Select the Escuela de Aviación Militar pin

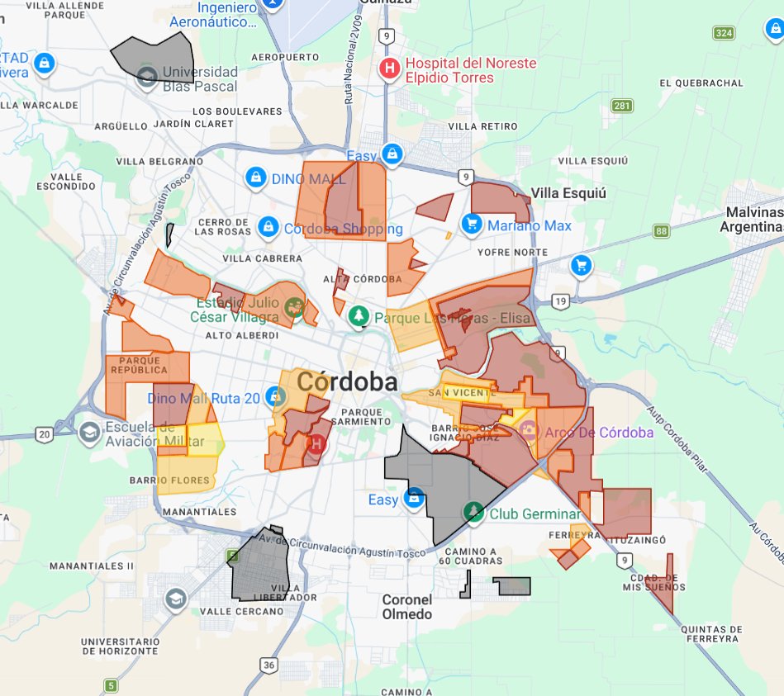[89, 433]
